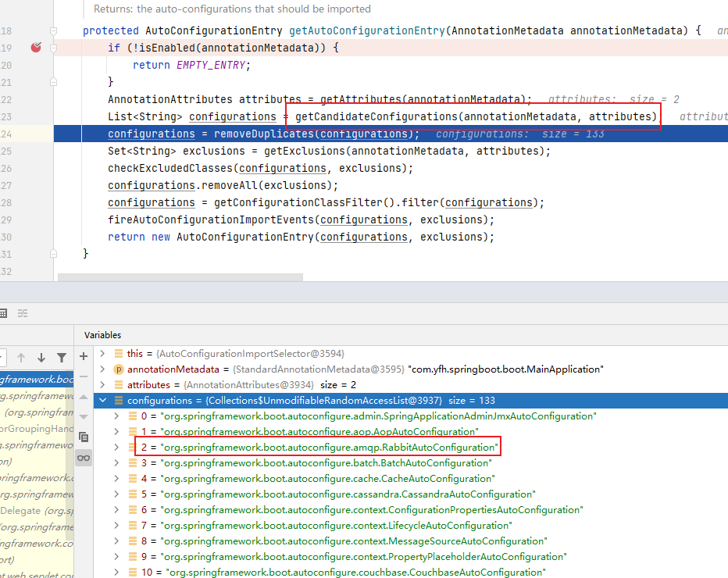Select element 9 PropertyPlaceholderAutoConfiguration
The image size is (728, 578).
[x=411, y=557]
